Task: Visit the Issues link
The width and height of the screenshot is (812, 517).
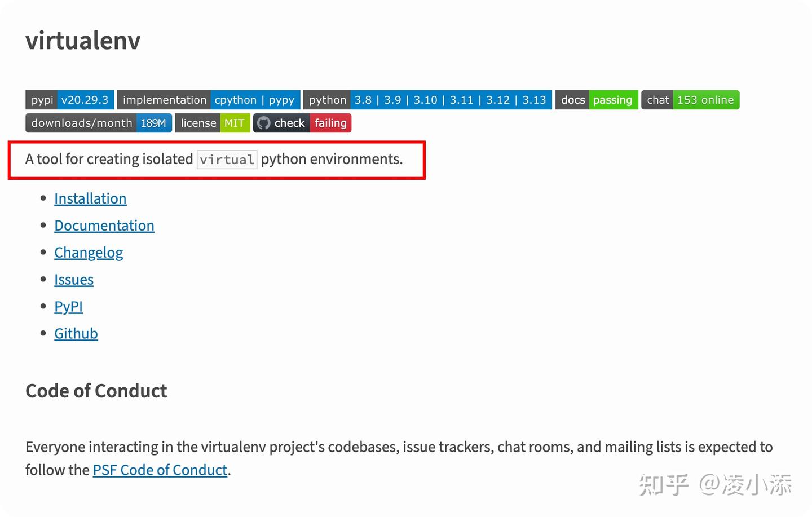Action: coord(74,280)
